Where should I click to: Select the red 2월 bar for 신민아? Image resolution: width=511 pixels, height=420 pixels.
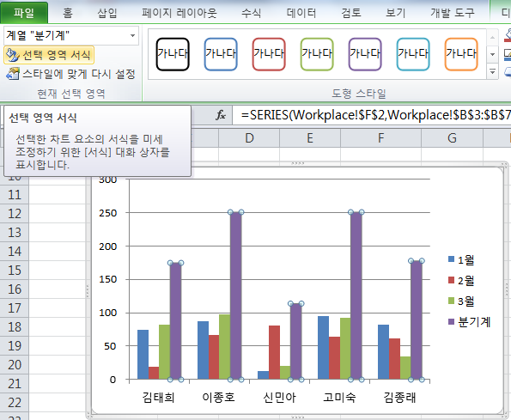coord(275,352)
